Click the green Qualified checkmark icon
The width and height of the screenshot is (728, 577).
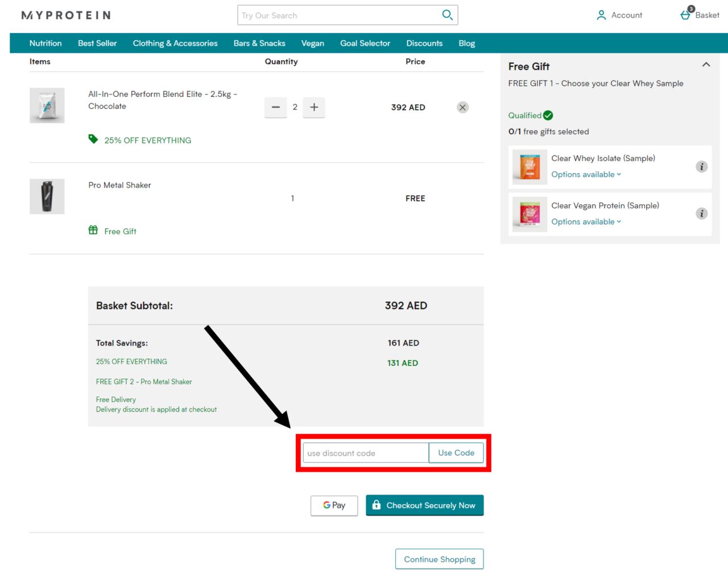coord(548,116)
